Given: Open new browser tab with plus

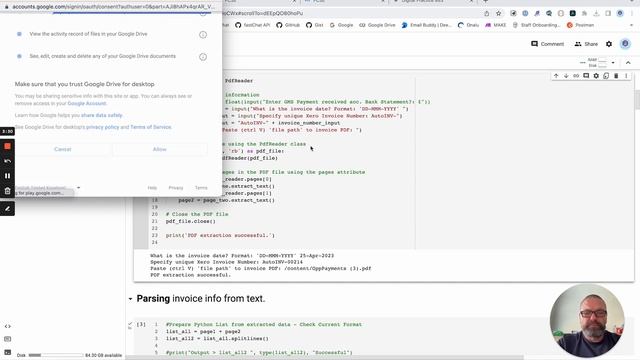Looking at the screenshot, I should (x=485, y=2).
